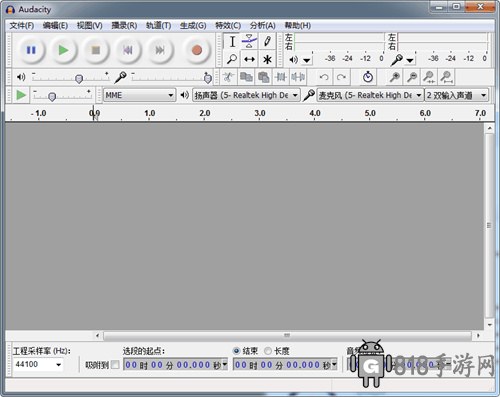Click horizontal scrollbar left arrow
500x397 pixels.
pos(97,335)
